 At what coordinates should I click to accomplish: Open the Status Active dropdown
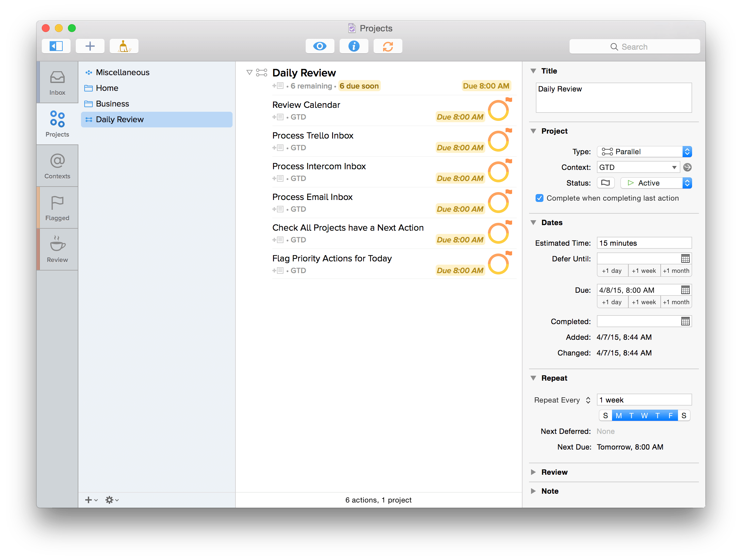click(656, 183)
